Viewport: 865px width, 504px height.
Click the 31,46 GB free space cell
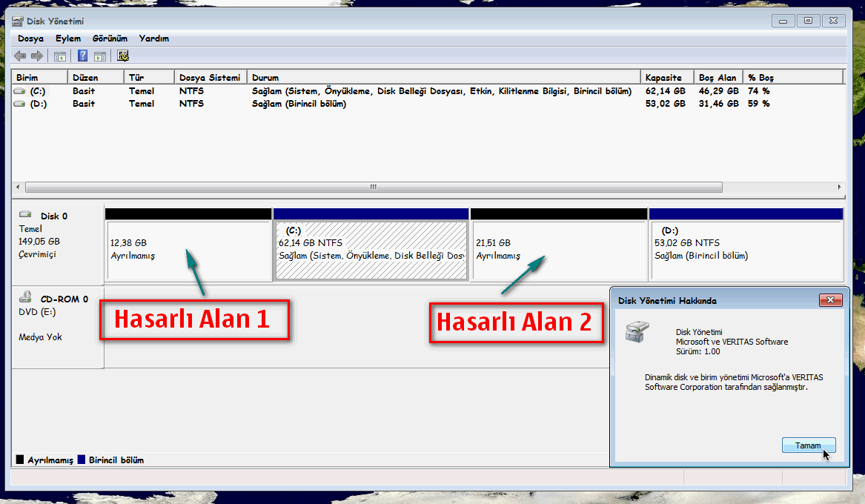point(718,104)
